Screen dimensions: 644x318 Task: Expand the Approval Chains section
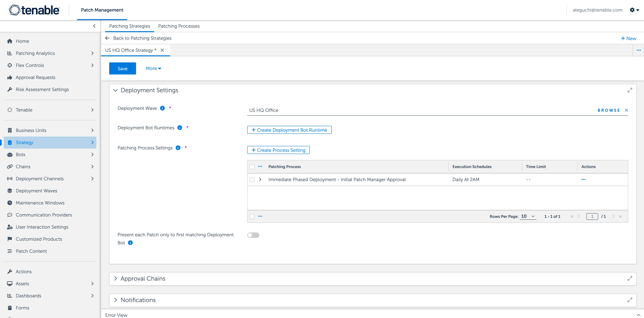pyautogui.click(x=116, y=279)
